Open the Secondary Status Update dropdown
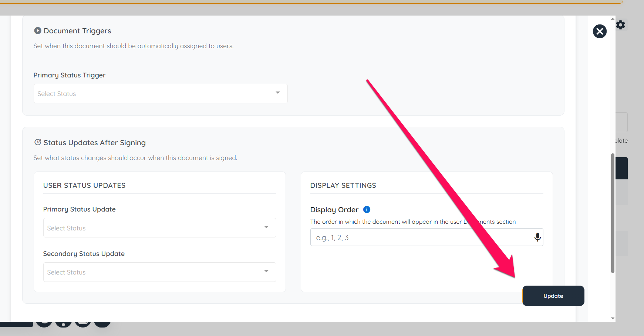Image resolution: width=644 pixels, height=336 pixels. tap(159, 272)
